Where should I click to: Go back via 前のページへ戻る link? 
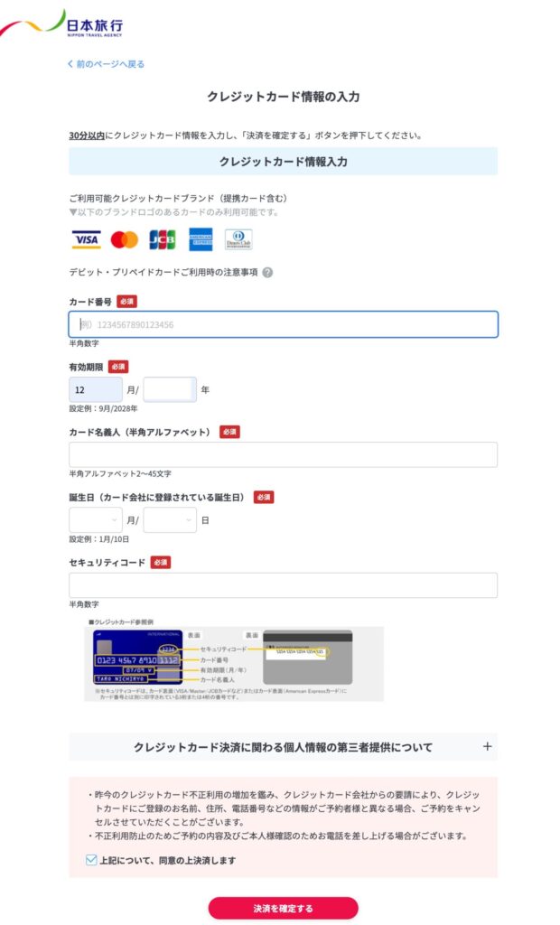107,64
